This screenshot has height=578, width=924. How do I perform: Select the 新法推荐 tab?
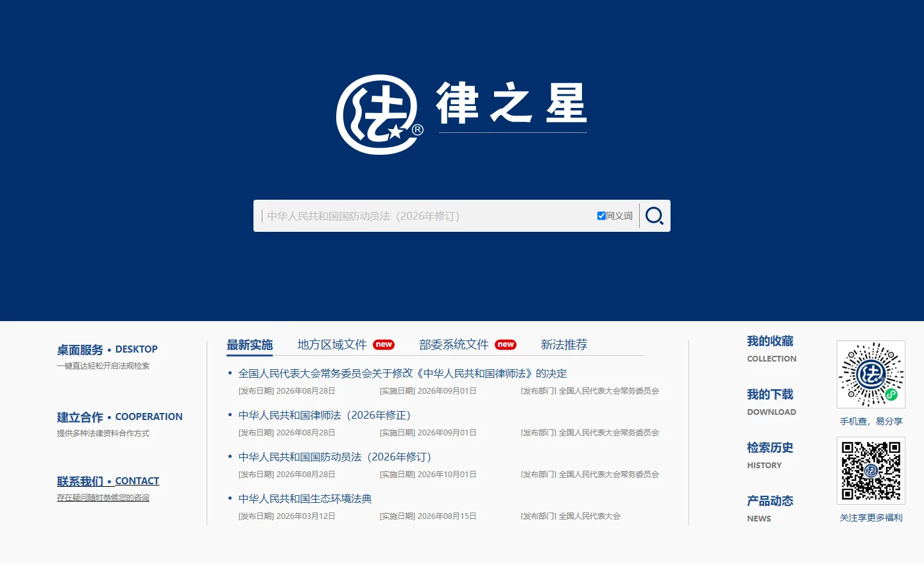click(x=564, y=345)
